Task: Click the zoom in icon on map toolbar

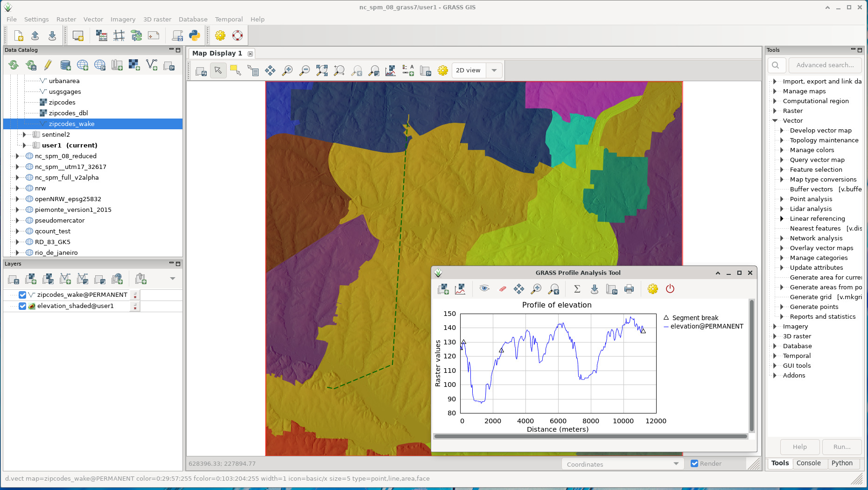Action: point(287,70)
